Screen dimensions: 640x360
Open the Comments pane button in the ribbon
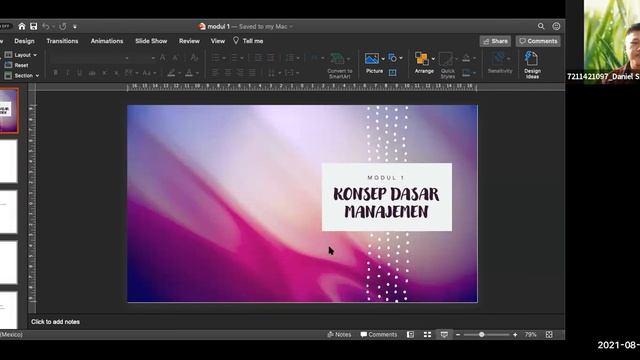538,41
